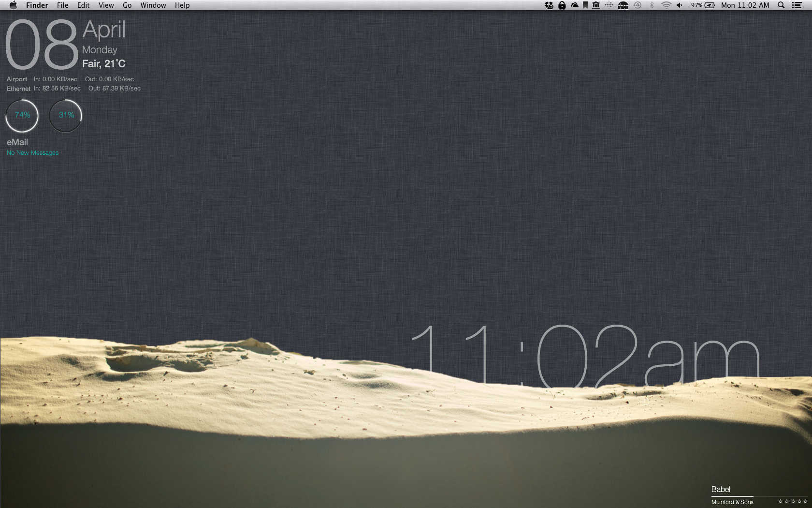The width and height of the screenshot is (812, 508).
Task: Open the View menu
Action: 106,5
